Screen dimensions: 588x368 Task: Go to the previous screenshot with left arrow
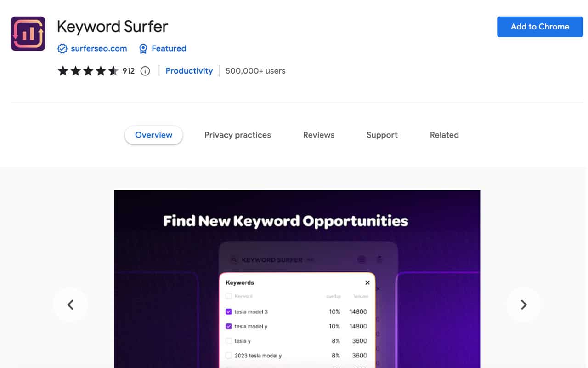(70, 305)
